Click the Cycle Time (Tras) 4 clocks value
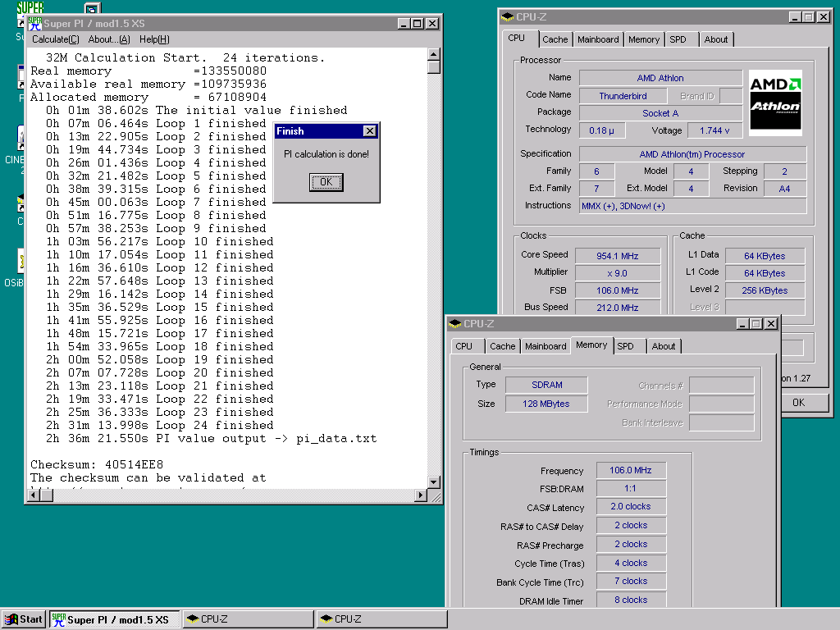Image resolution: width=840 pixels, height=630 pixels. [631, 563]
